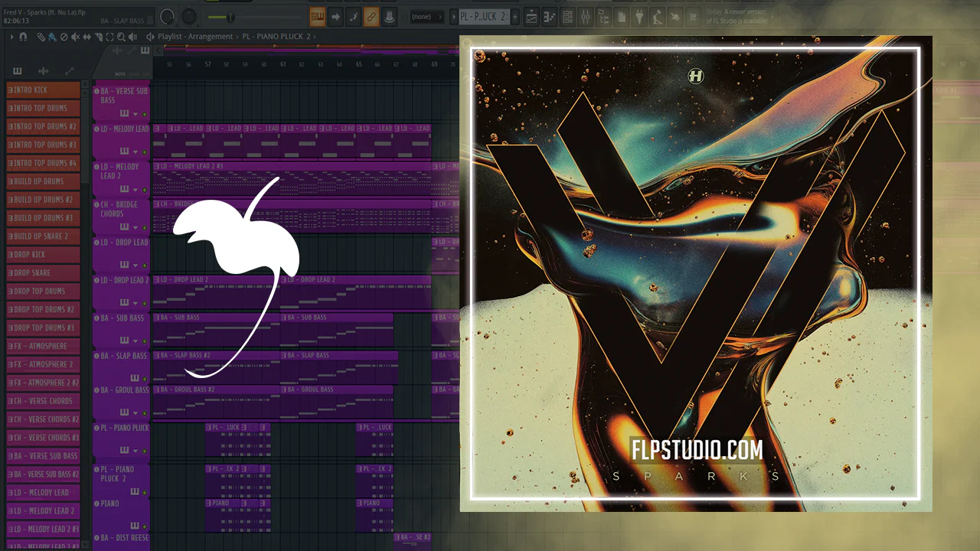Toggle mute on LD - DROP LEAD track
This screenshot has width=980, height=551.
(x=144, y=266)
